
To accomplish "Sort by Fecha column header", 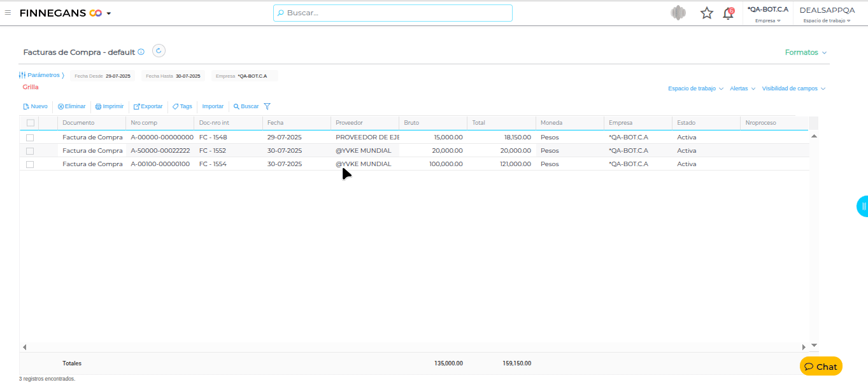I will click(297, 123).
